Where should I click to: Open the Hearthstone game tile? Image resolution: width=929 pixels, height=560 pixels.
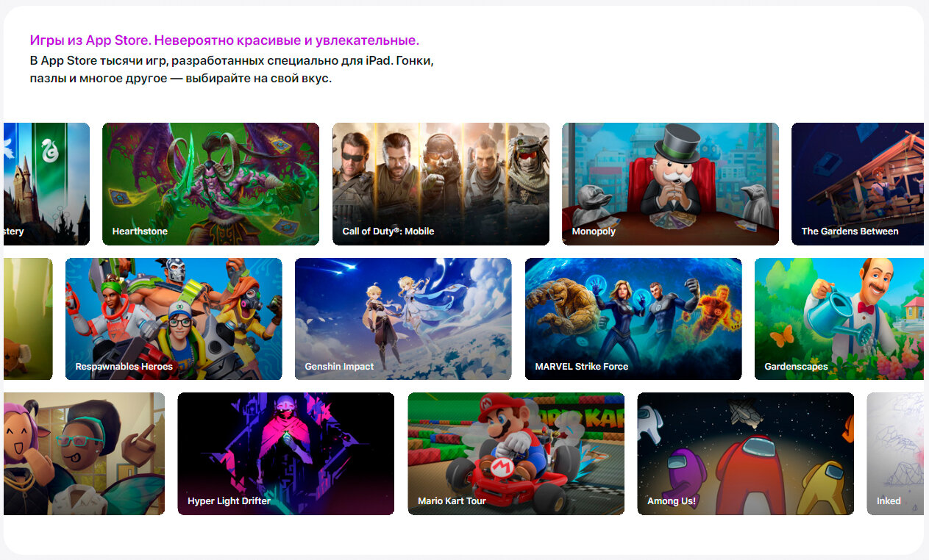click(210, 184)
